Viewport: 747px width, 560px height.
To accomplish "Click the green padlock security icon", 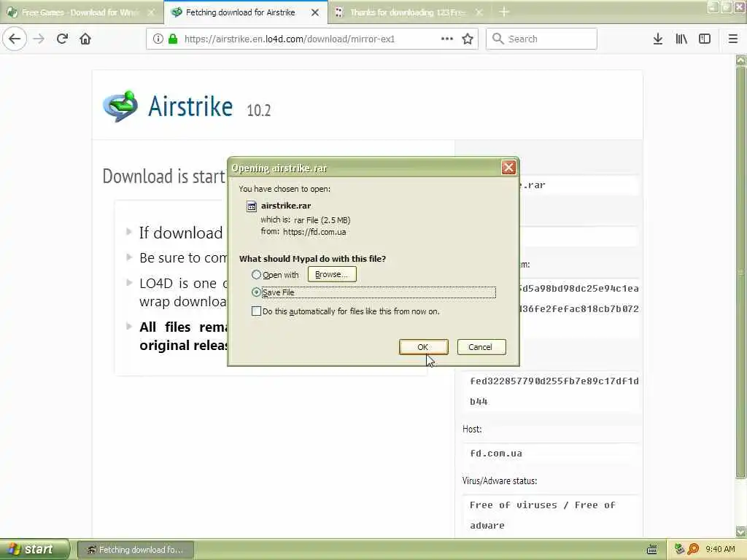I will pos(173,39).
